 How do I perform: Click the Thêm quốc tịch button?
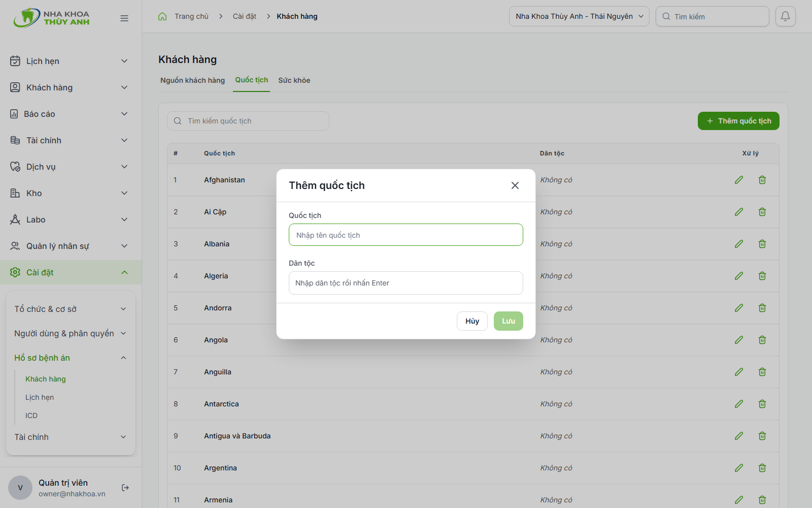click(738, 121)
